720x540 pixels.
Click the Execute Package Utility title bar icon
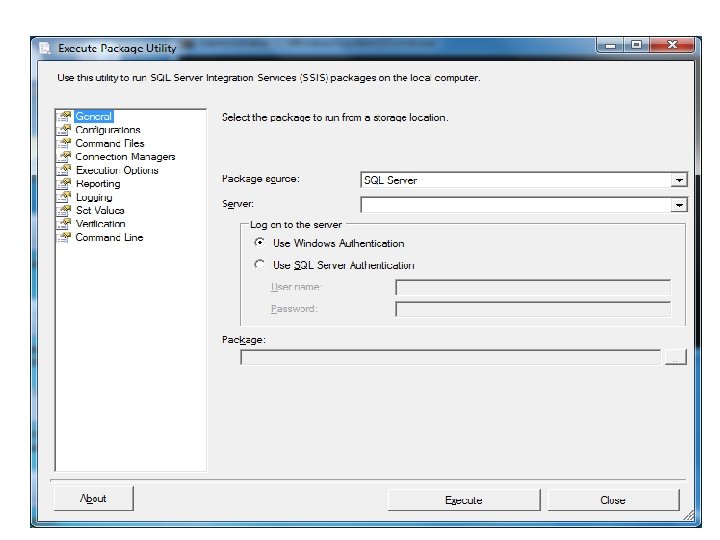(x=45, y=48)
